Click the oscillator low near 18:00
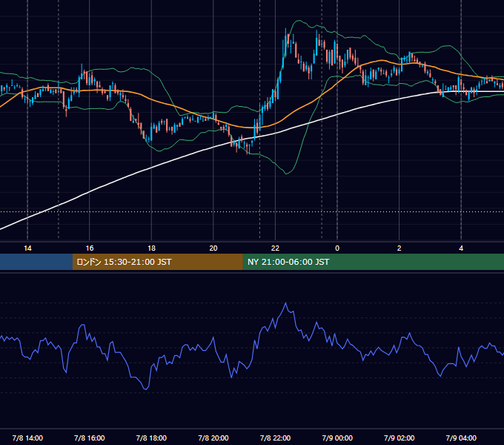The image size is (504, 445). click(x=145, y=389)
